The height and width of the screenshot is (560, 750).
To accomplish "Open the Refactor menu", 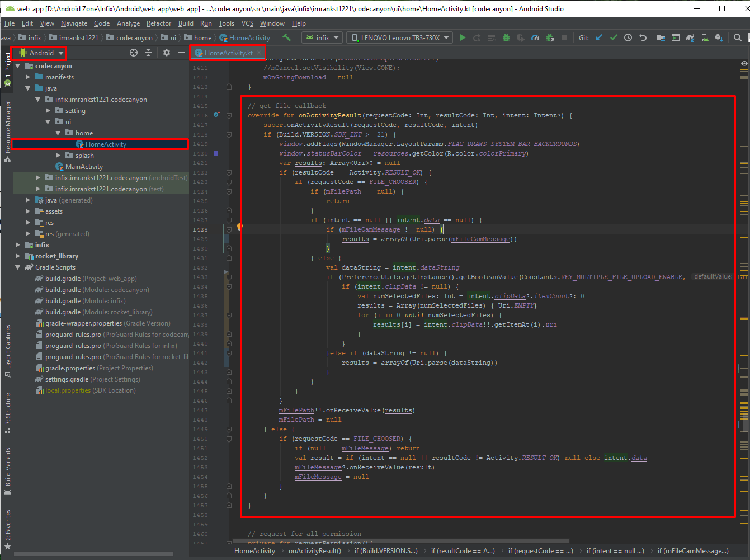I will [159, 23].
